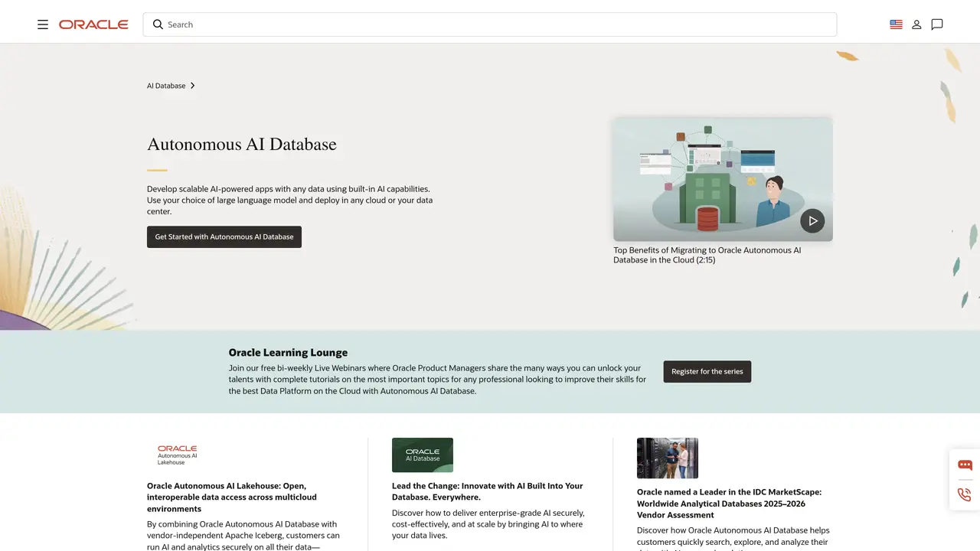Open the chat with sales icon
The image size is (980, 551).
tap(937, 24)
